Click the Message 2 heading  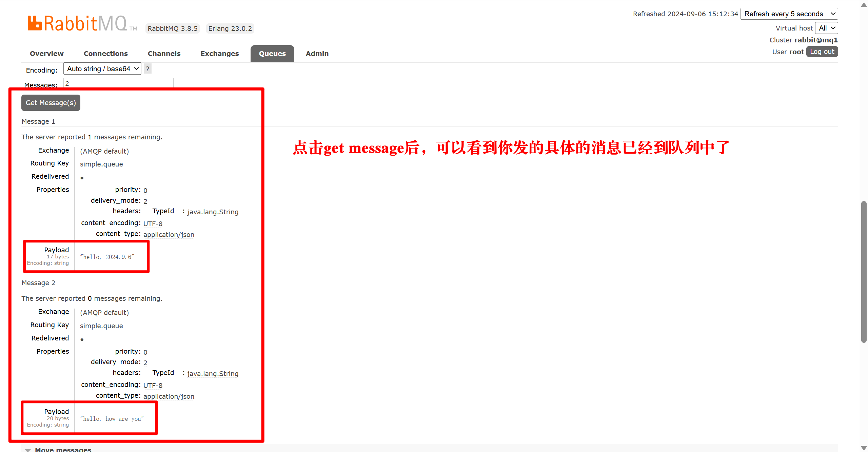[x=38, y=283]
